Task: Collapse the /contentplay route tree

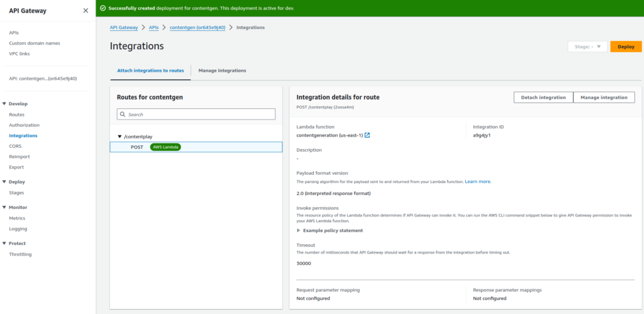Action: tap(119, 137)
